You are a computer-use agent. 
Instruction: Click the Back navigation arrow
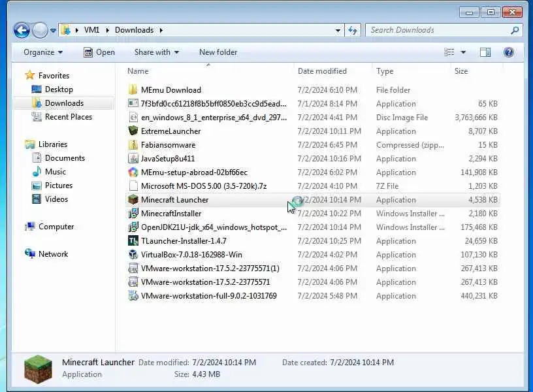[22, 30]
